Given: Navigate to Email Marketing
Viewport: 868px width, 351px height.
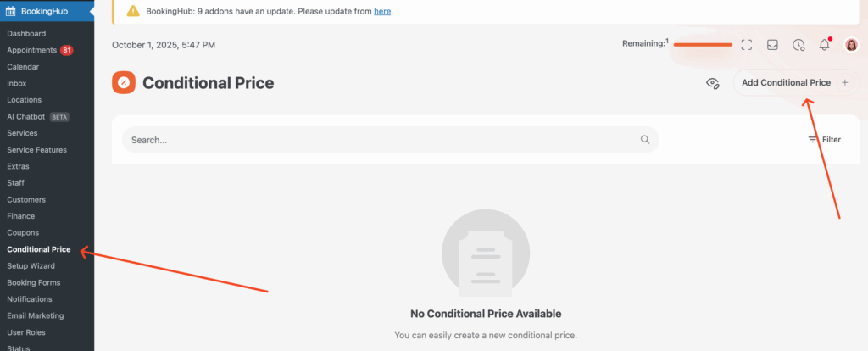Looking at the screenshot, I should (x=35, y=315).
